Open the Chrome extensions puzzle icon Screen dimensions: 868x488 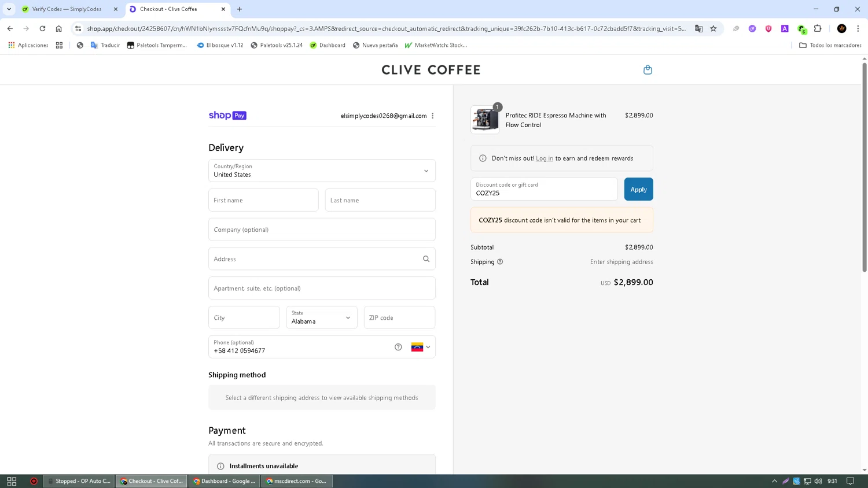click(818, 28)
